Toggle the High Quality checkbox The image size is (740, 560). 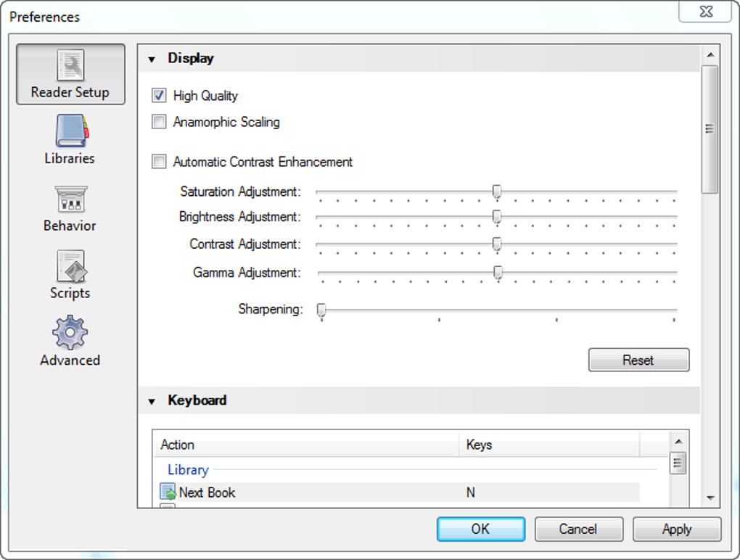[x=159, y=95]
